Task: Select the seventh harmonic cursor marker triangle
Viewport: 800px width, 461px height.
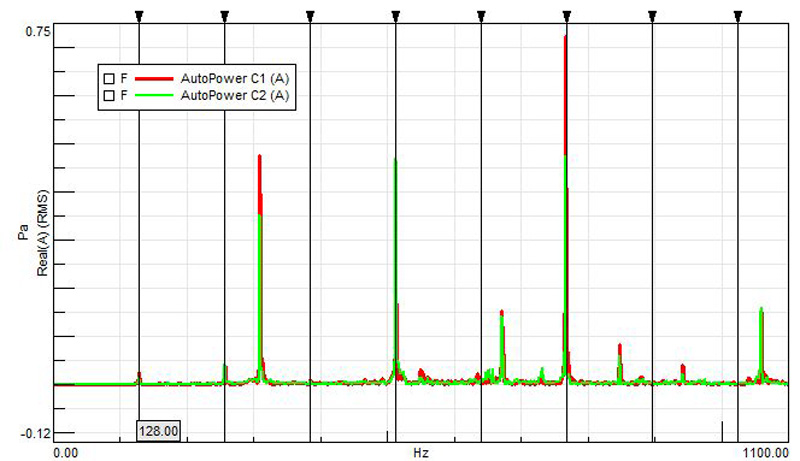Action: [652, 16]
